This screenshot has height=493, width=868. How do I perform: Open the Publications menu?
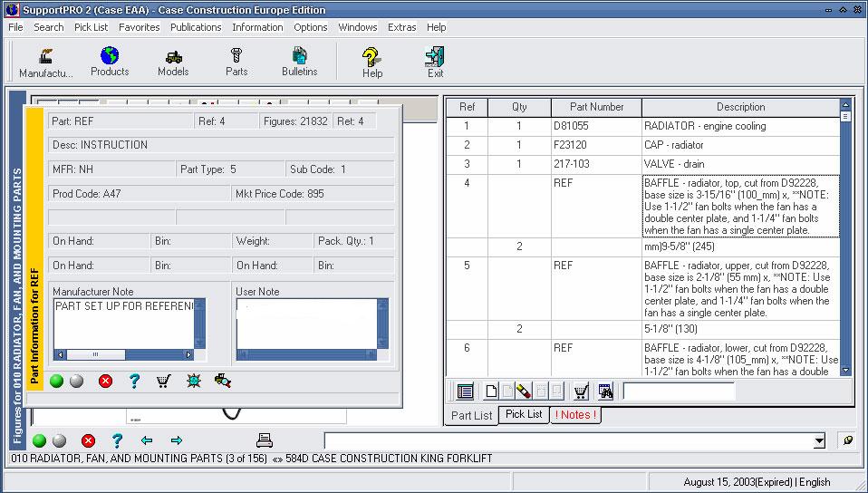[196, 27]
